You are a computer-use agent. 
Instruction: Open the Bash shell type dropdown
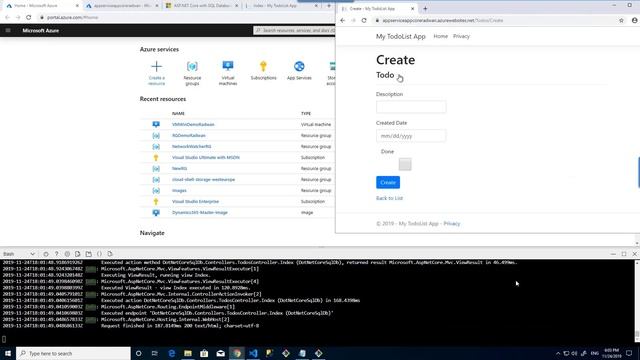pyautogui.click(x=19, y=254)
